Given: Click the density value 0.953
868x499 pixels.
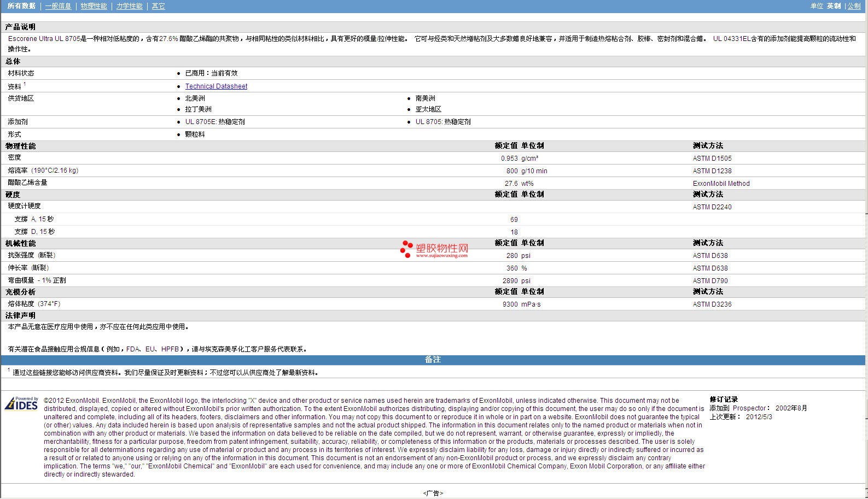Looking at the screenshot, I should pos(509,158).
